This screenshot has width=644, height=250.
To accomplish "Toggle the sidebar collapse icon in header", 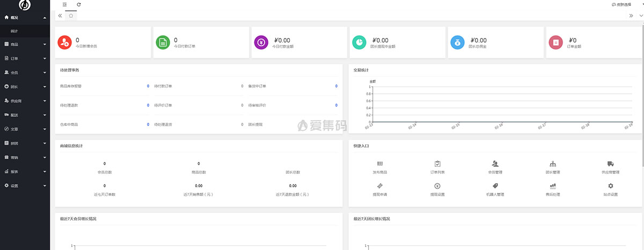I will click(x=64, y=4).
